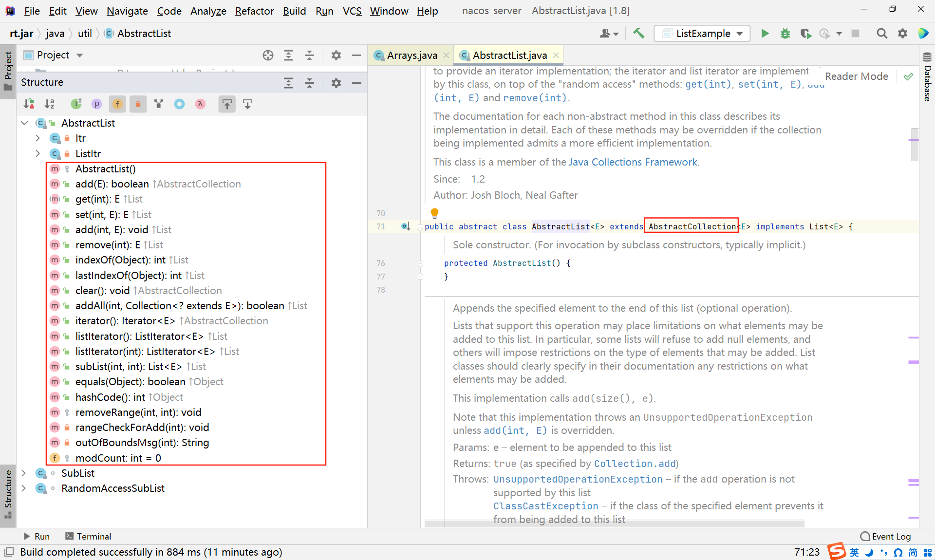Click the Build hammer icon
This screenshot has width=935, height=560.
click(x=638, y=34)
